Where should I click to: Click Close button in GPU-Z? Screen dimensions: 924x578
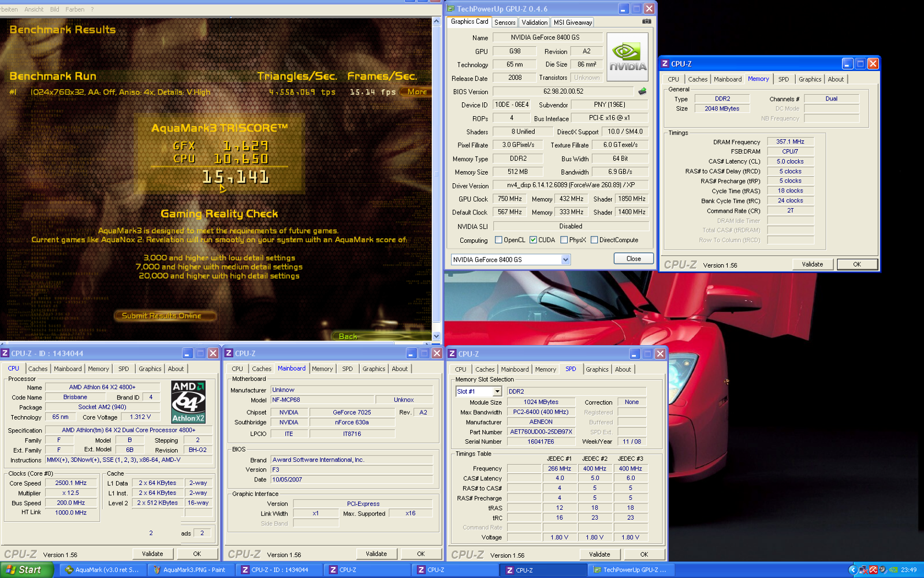634,258
